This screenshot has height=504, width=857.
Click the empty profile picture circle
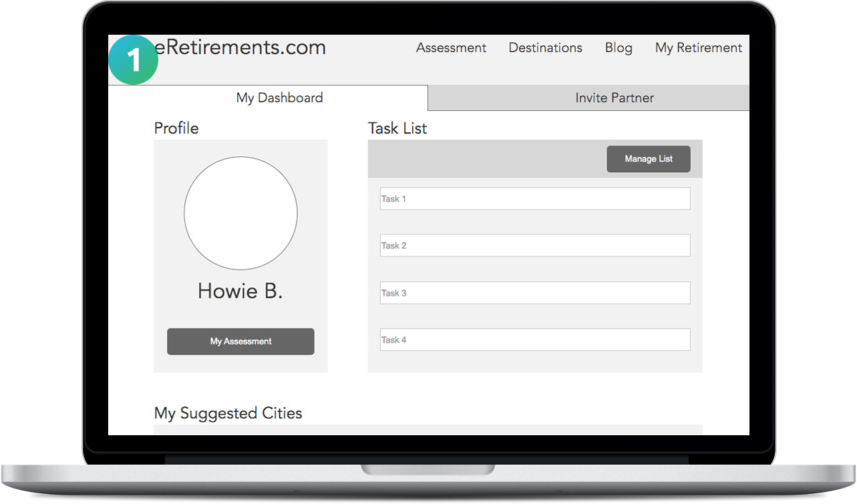(x=240, y=213)
